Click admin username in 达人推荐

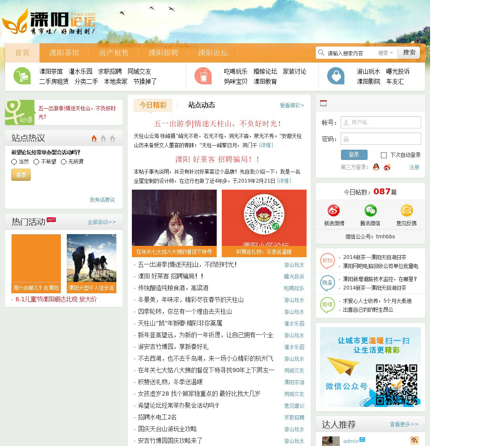(351, 441)
